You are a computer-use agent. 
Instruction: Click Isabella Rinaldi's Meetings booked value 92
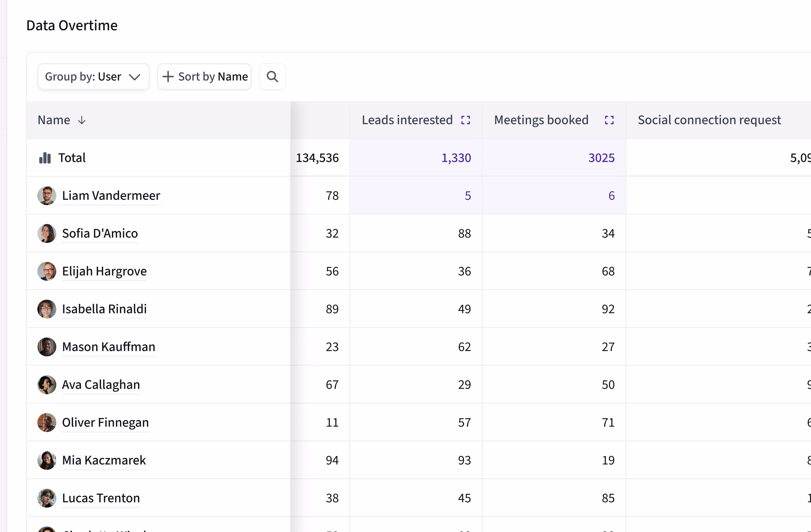pyautogui.click(x=608, y=309)
